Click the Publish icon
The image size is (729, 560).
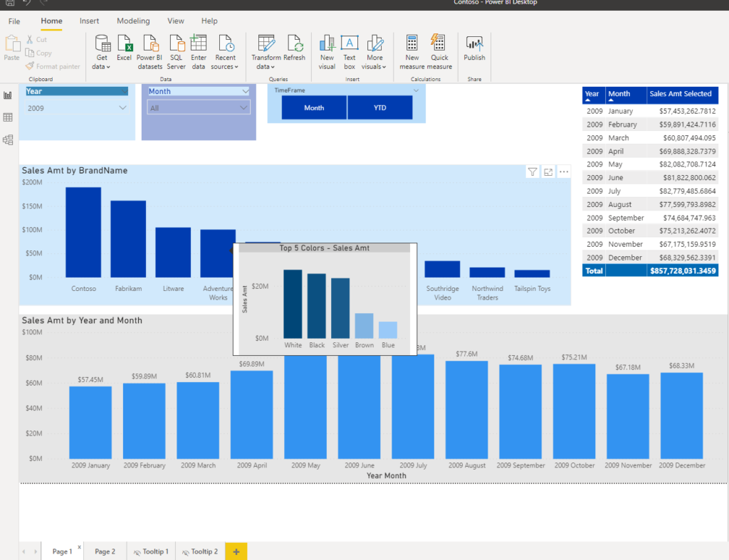tap(475, 43)
